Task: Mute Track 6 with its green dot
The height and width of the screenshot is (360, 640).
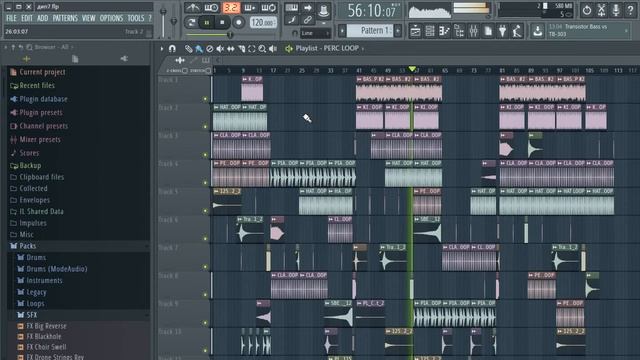Action: 205,238
